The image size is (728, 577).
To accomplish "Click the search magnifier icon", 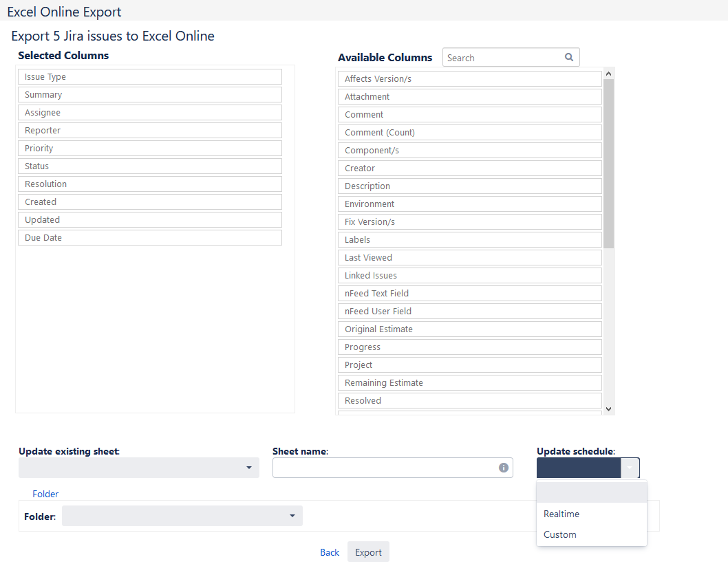I will tap(569, 58).
